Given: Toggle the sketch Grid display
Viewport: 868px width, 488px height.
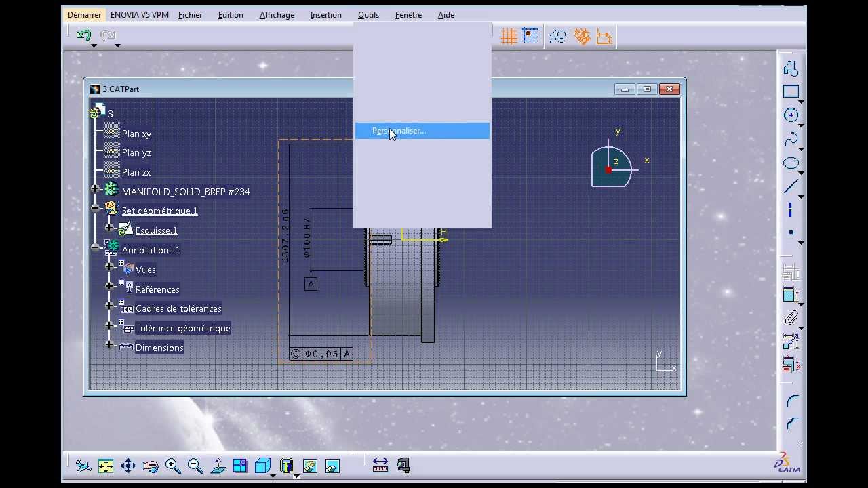Looking at the screenshot, I should (x=509, y=36).
